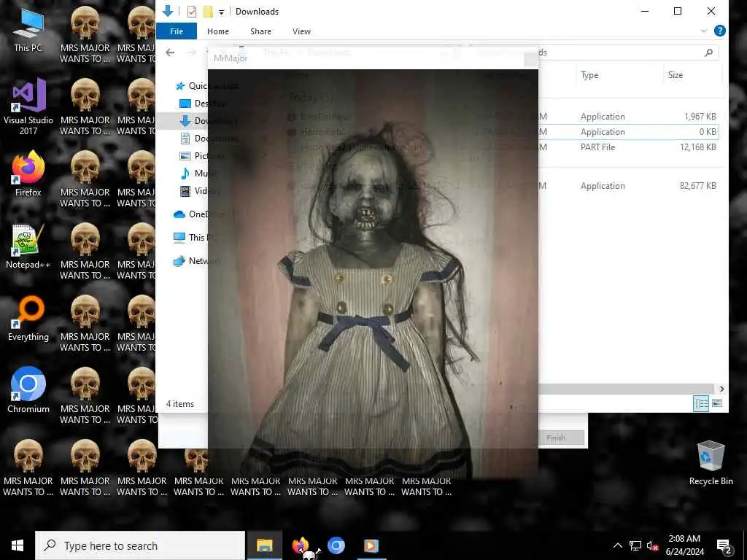Sort by Type column header
This screenshot has width=747, height=560.
click(x=589, y=75)
